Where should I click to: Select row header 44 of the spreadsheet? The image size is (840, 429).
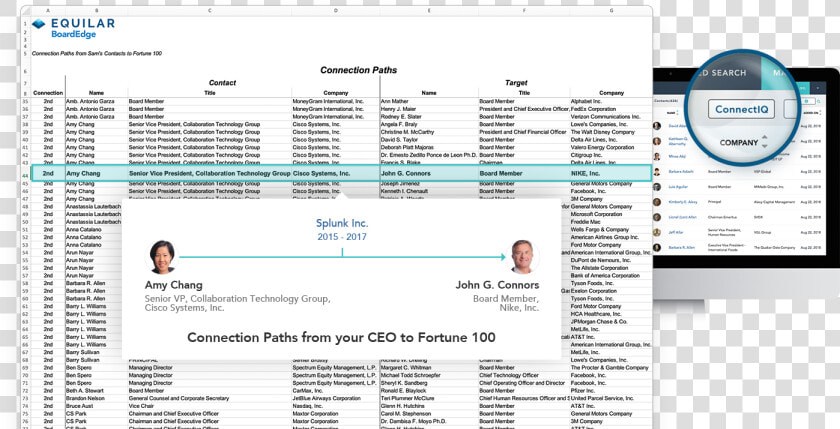[25, 174]
